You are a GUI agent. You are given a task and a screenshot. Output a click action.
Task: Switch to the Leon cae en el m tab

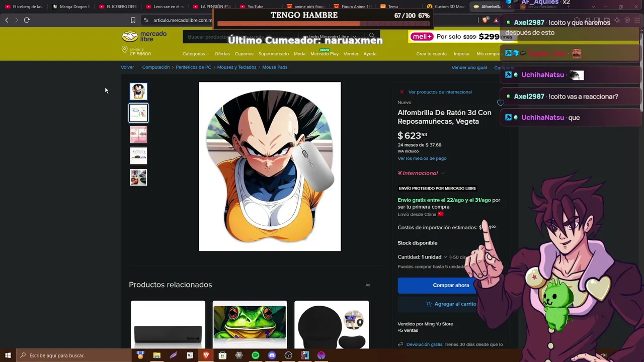pos(165,7)
